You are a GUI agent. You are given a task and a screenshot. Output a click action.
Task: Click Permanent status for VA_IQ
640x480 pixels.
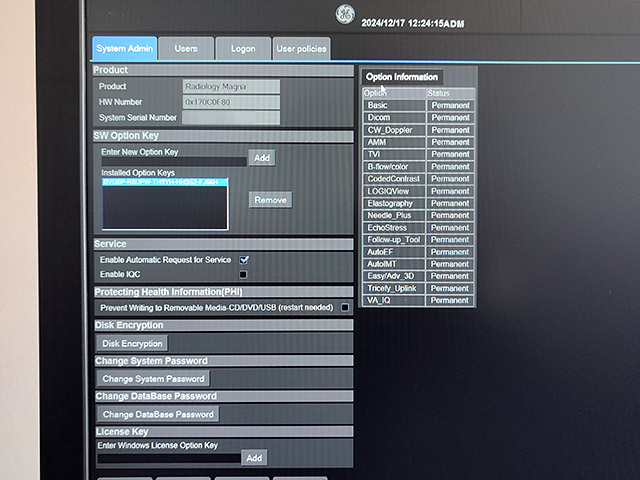pos(450,300)
